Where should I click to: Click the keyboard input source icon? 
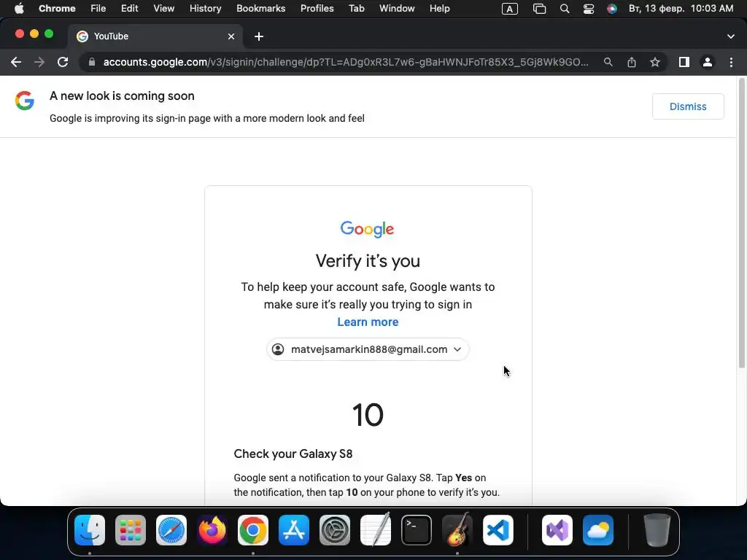tap(510, 9)
